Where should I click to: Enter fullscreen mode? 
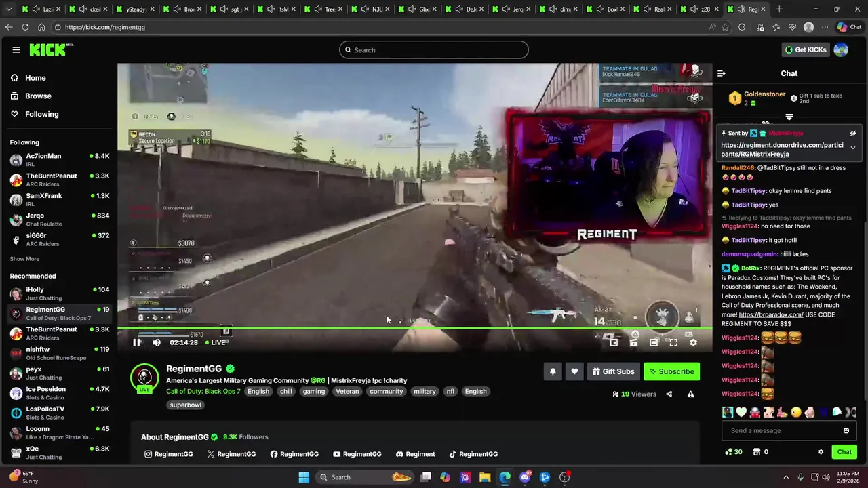tap(673, 342)
